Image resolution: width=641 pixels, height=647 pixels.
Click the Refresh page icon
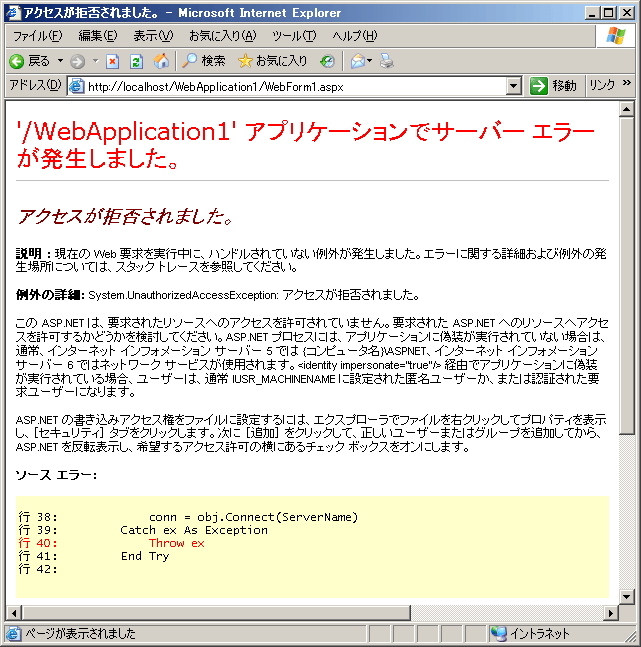(137, 61)
